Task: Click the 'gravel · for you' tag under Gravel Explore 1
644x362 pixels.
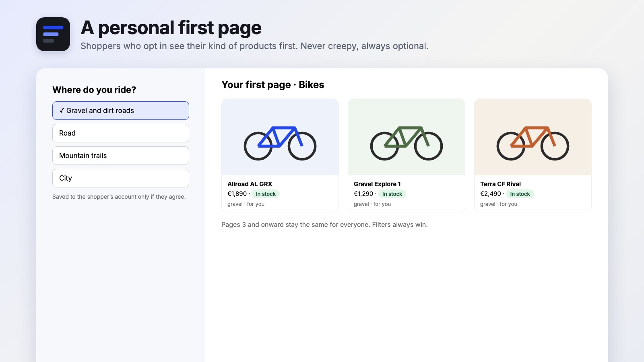Action: (372, 204)
